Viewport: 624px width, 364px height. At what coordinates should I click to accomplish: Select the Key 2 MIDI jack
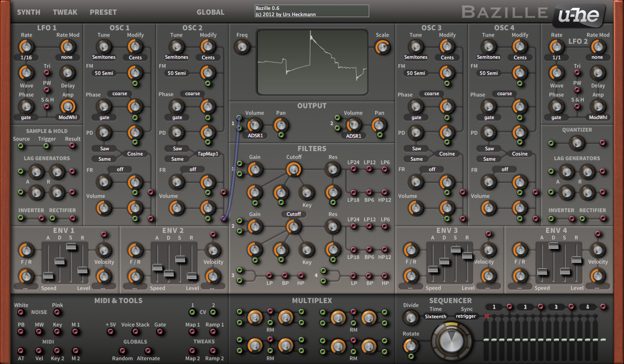57,351
